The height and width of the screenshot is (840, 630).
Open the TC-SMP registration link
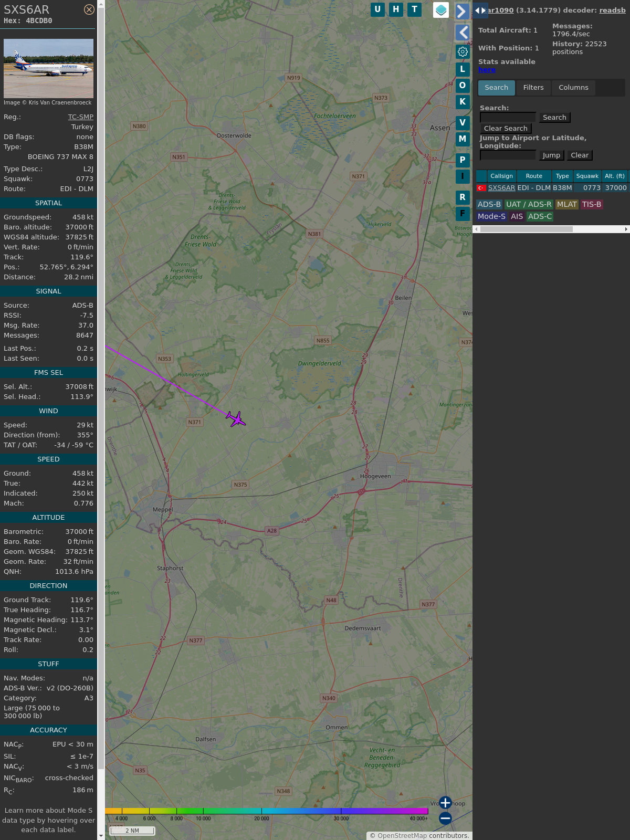80,117
